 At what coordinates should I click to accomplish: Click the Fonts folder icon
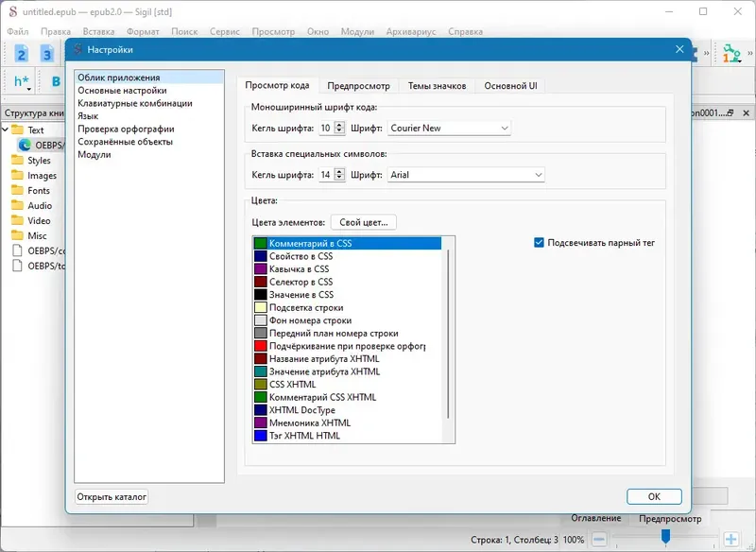point(17,190)
